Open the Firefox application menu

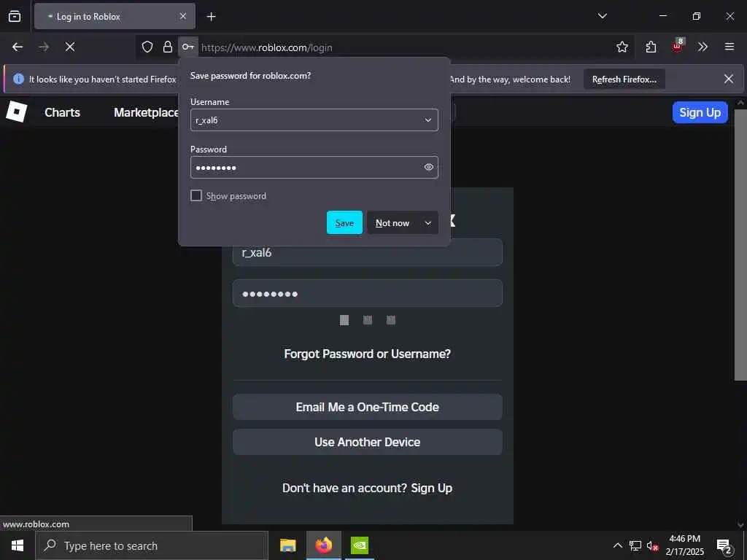point(729,47)
